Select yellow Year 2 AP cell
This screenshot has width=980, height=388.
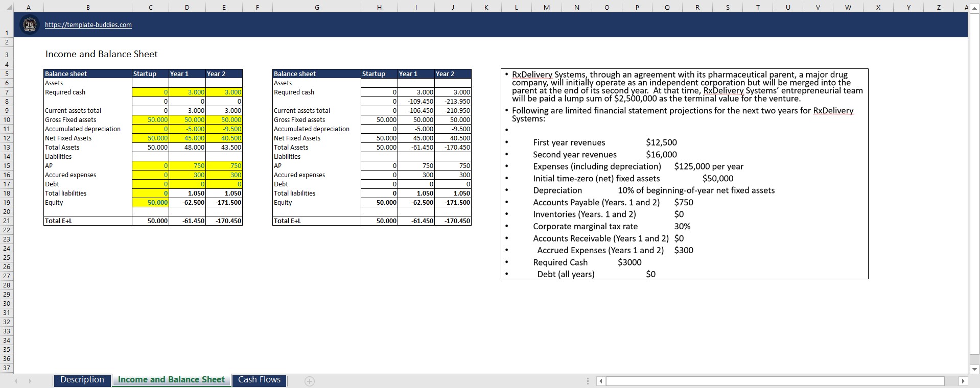tap(224, 166)
